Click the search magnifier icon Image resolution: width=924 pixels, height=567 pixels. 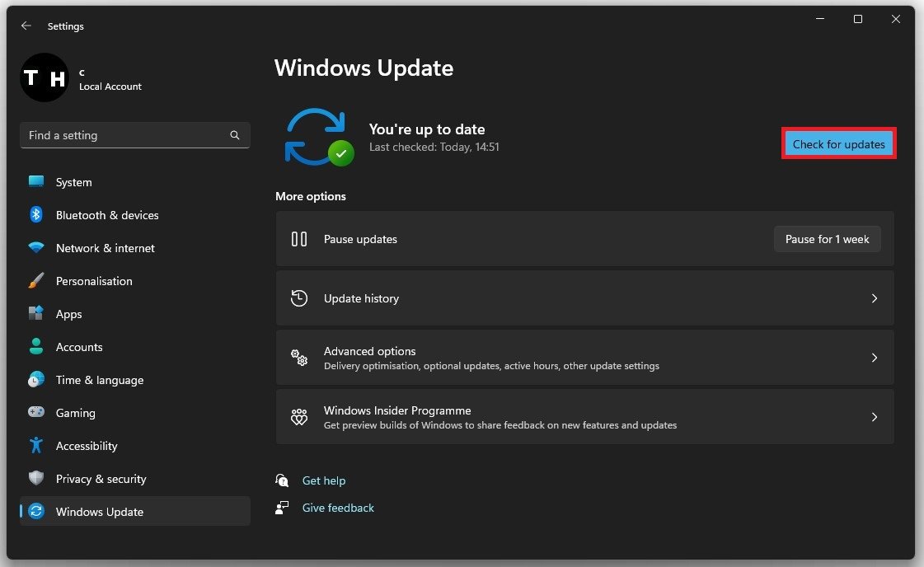(x=235, y=135)
